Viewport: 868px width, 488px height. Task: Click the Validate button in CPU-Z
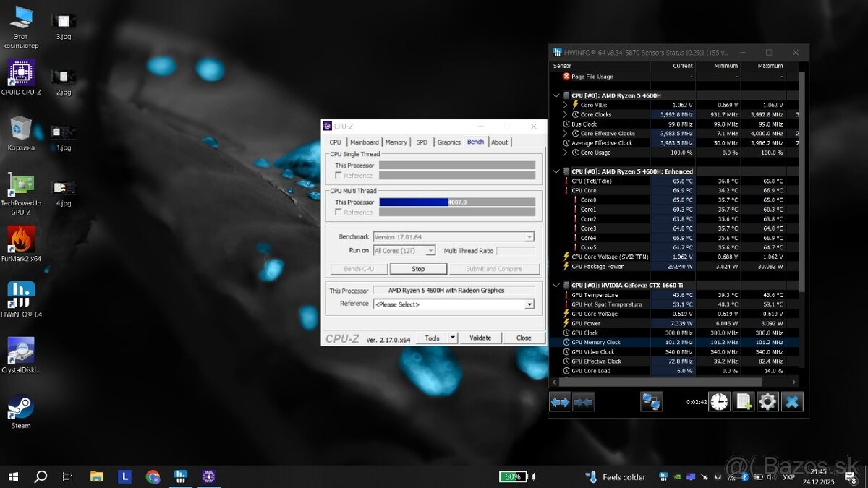[x=480, y=337]
